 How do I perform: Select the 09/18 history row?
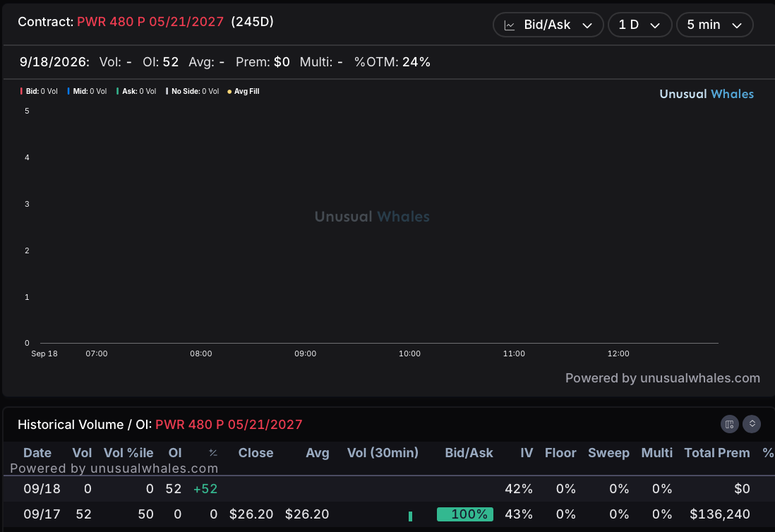click(x=387, y=489)
